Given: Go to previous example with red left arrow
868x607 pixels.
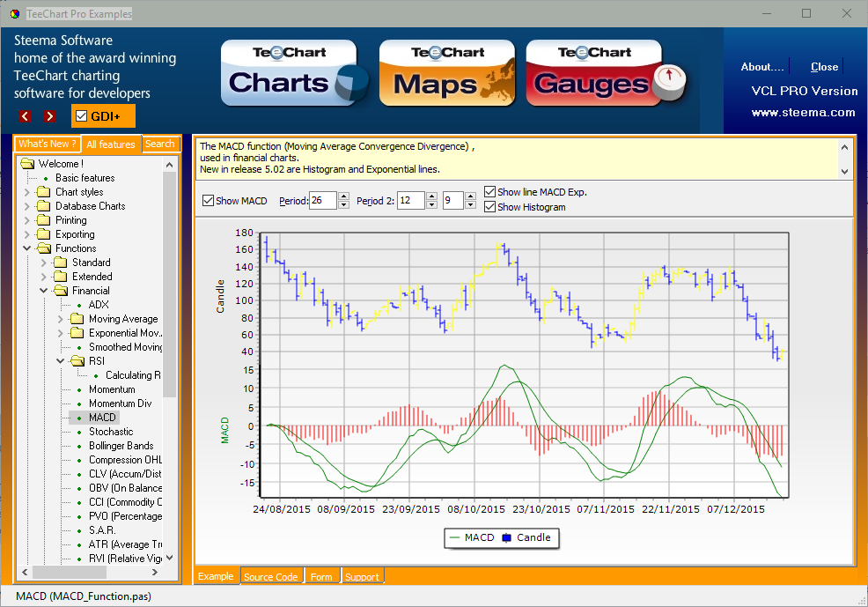Looking at the screenshot, I should (x=25, y=115).
